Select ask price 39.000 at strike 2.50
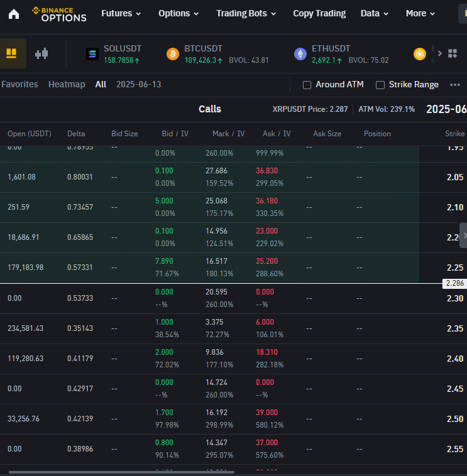This screenshot has width=467, height=476. pyautogui.click(x=266, y=413)
